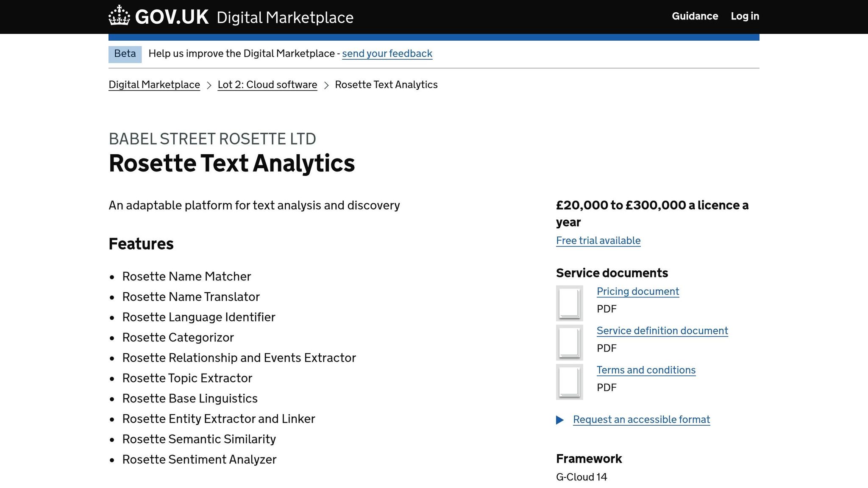The height and width of the screenshot is (488, 868).
Task: Click the Rosette Language Identifier feature
Action: click(x=199, y=317)
